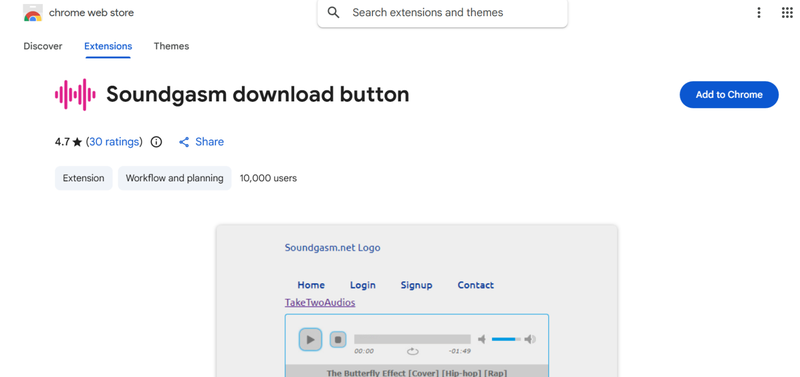Screen dimensions: 800x377
Task: Click the TakeTwoAudios link in preview
Action: pos(320,303)
